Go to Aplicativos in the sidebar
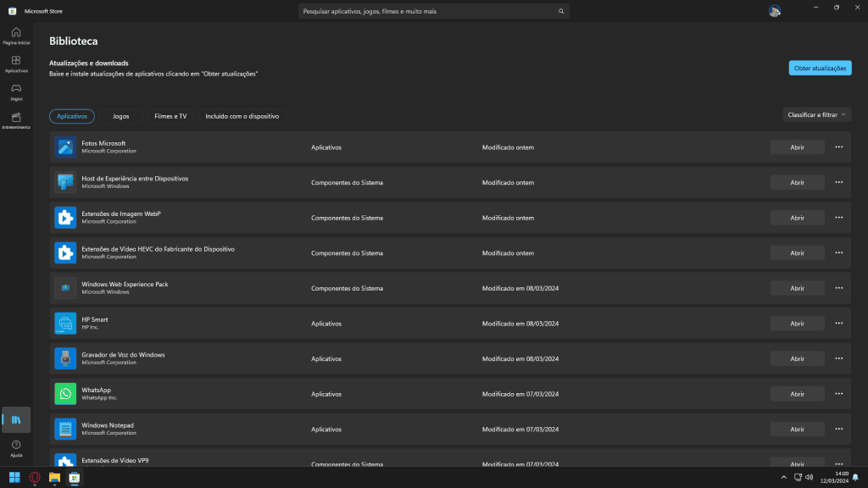The image size is (868, 488). pyautogui.click(x=16, y=64)
